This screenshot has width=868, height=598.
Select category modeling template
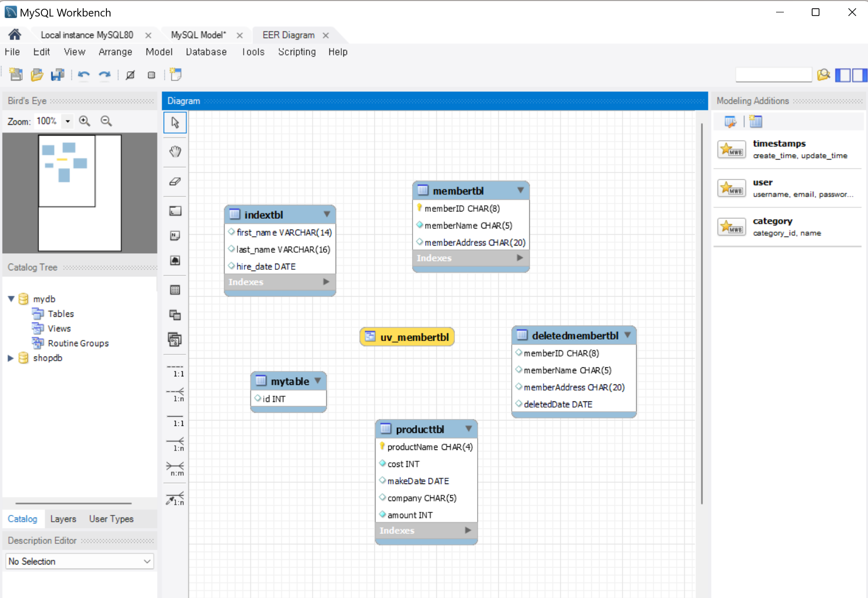click(788, 227)
